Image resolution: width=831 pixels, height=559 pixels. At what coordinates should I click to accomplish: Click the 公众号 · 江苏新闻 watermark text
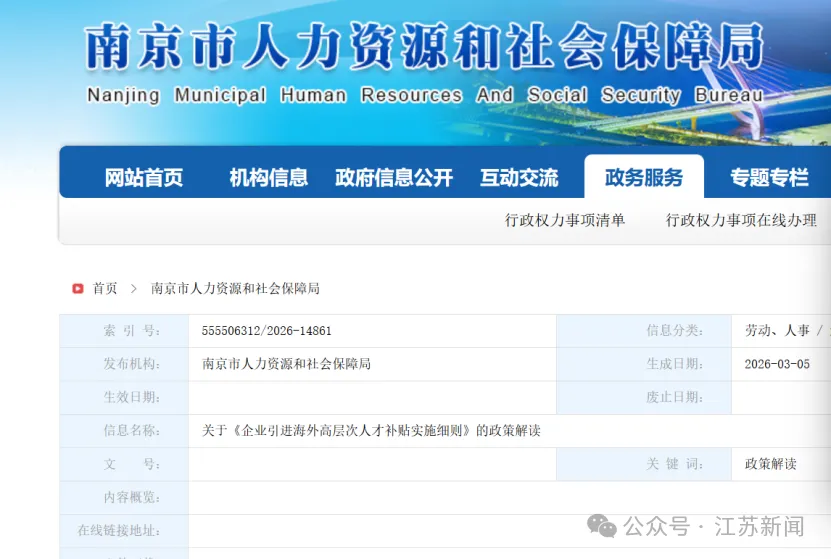click(714, 526)
